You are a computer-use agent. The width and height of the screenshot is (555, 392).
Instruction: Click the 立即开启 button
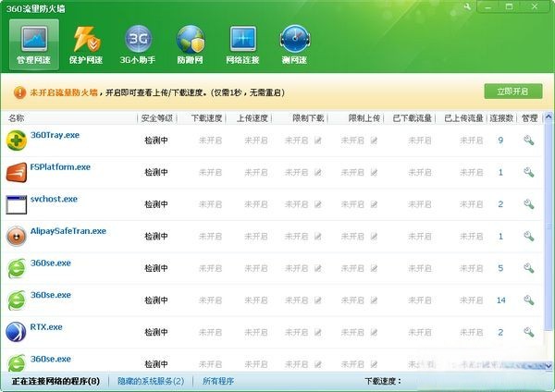pyautogui.click(x=512, y=92)
